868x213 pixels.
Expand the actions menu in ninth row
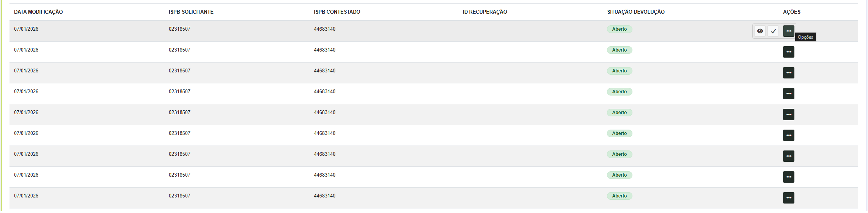coord(788,198)
